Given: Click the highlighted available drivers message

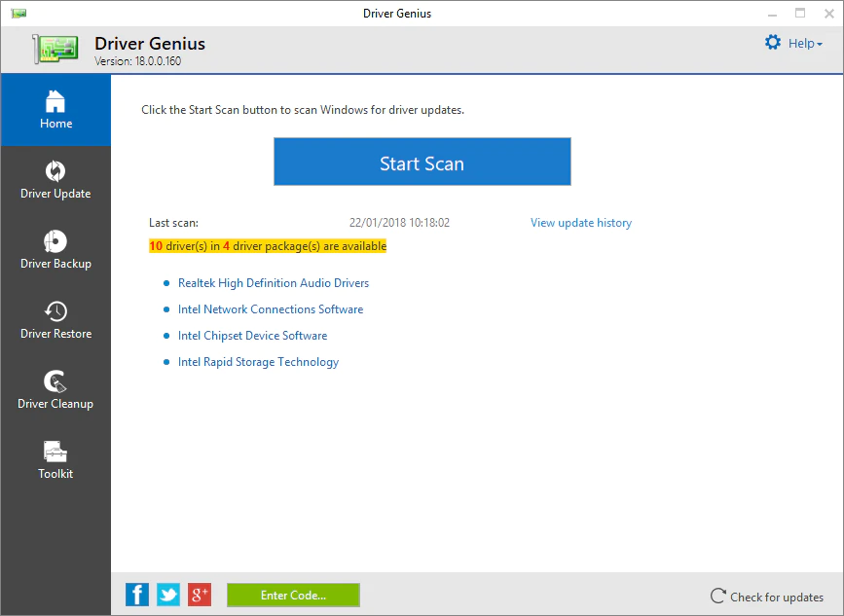Looking at the screenshot, I should (x=268, y=246).
